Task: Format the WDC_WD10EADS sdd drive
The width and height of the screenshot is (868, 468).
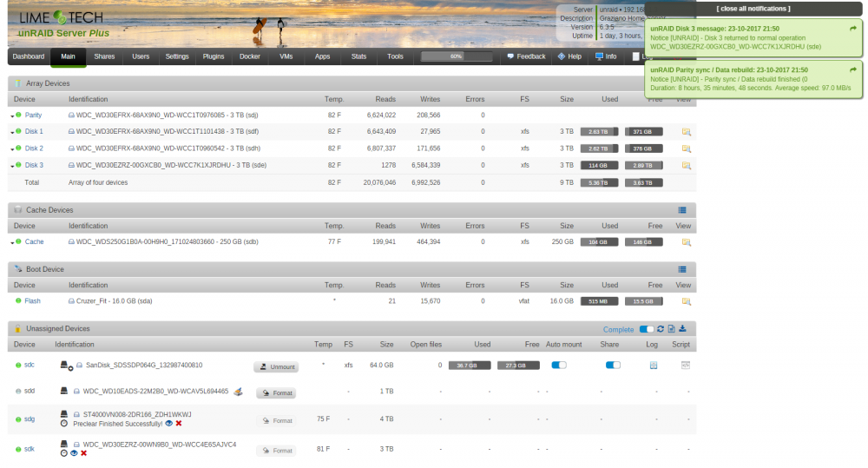Action: [276, 392]
